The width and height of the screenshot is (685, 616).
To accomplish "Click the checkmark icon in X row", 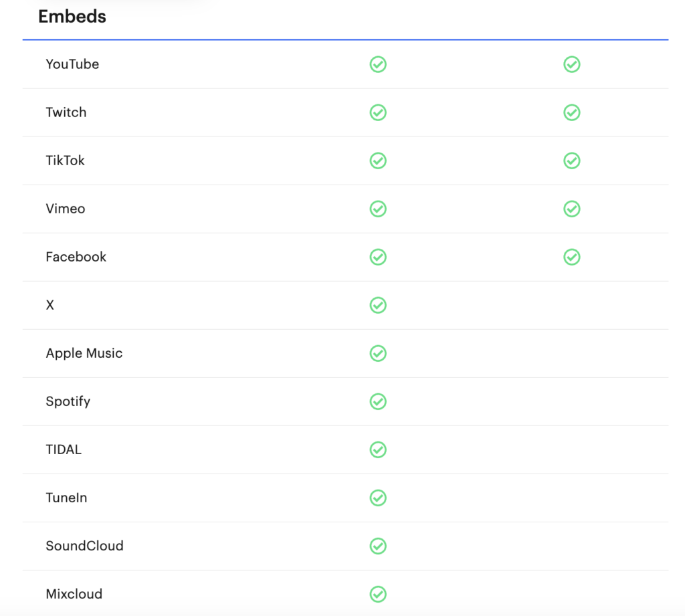I will click(378, 305).
